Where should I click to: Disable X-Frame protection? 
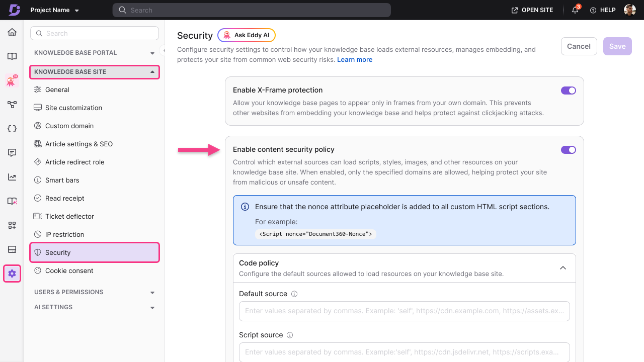pyautogui.click(x=568, y=90)
